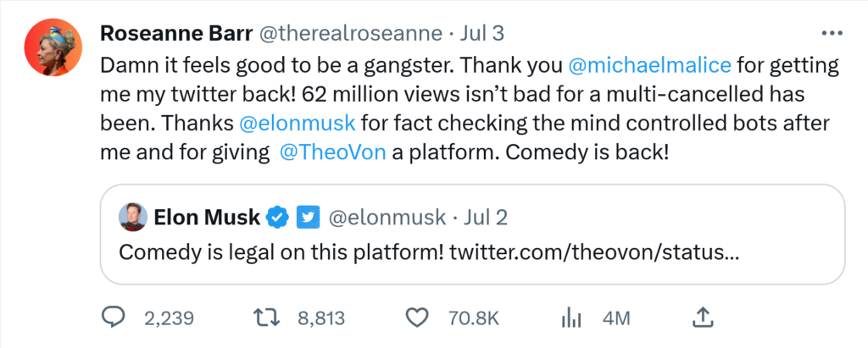This screenshot has width=868, height=348.
Task: Click Elon Musk's blue verified checkmark badge
Action: point(277,218)
